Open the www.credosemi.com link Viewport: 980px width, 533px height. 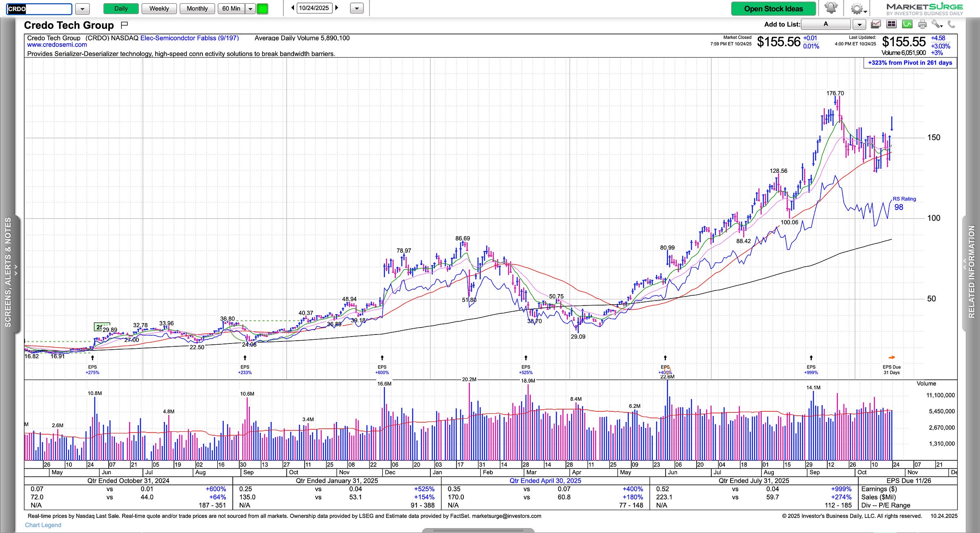(x=57, y=45)
